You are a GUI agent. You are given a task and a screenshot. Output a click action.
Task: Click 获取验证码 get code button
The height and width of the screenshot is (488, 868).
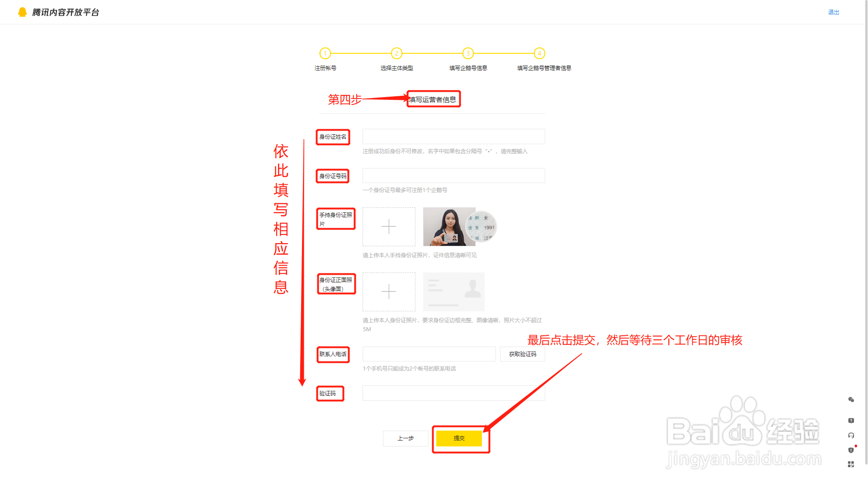(x=522, y=354)
